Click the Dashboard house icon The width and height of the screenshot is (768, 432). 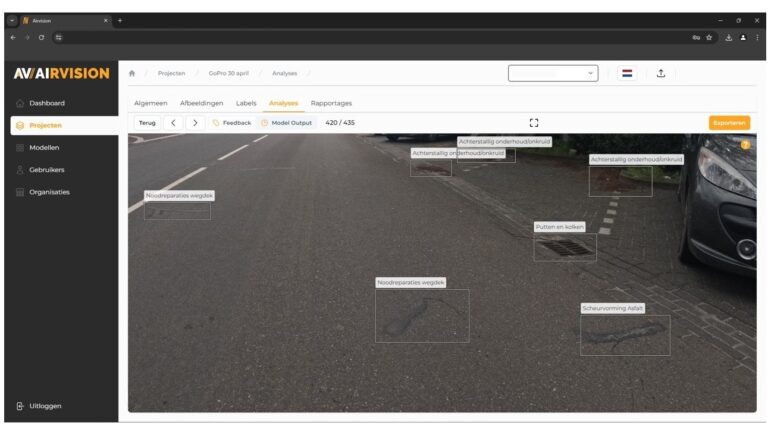tap(20, 103)
